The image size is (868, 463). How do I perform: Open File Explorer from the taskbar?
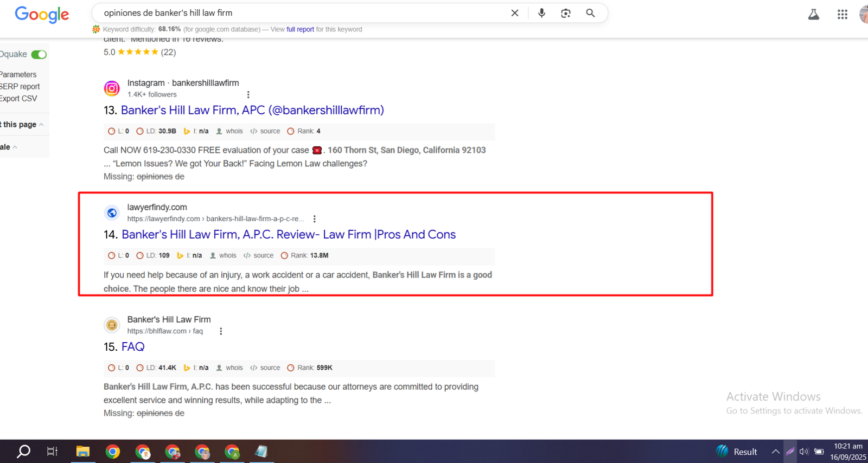82,451
